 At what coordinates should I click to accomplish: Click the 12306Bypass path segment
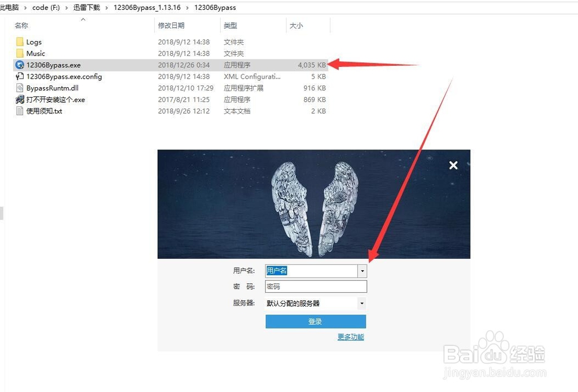tap(215, 8)
